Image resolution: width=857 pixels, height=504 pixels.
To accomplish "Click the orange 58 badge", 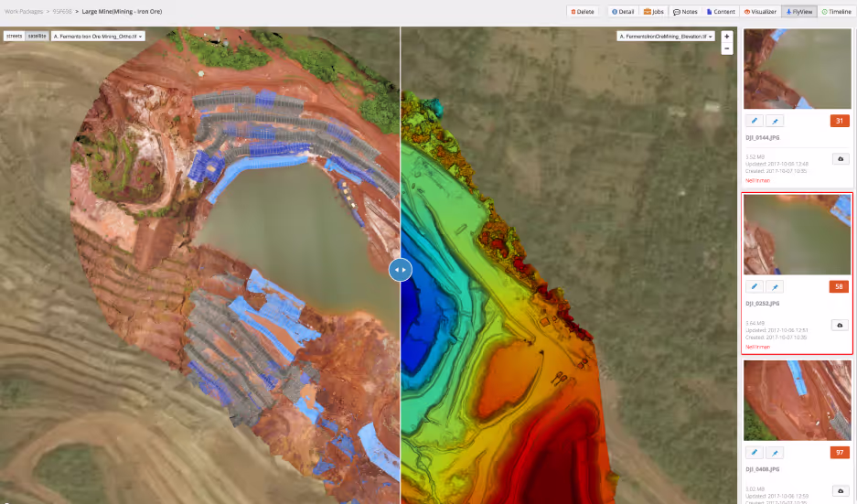I will click(839, 286).
